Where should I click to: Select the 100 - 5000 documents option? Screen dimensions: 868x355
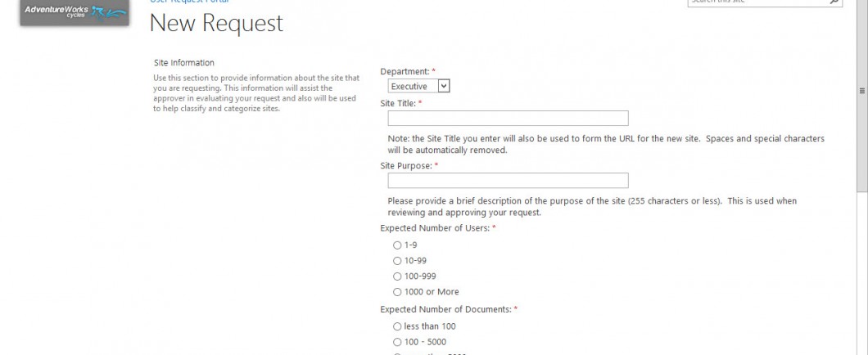(x=397, y=342)
